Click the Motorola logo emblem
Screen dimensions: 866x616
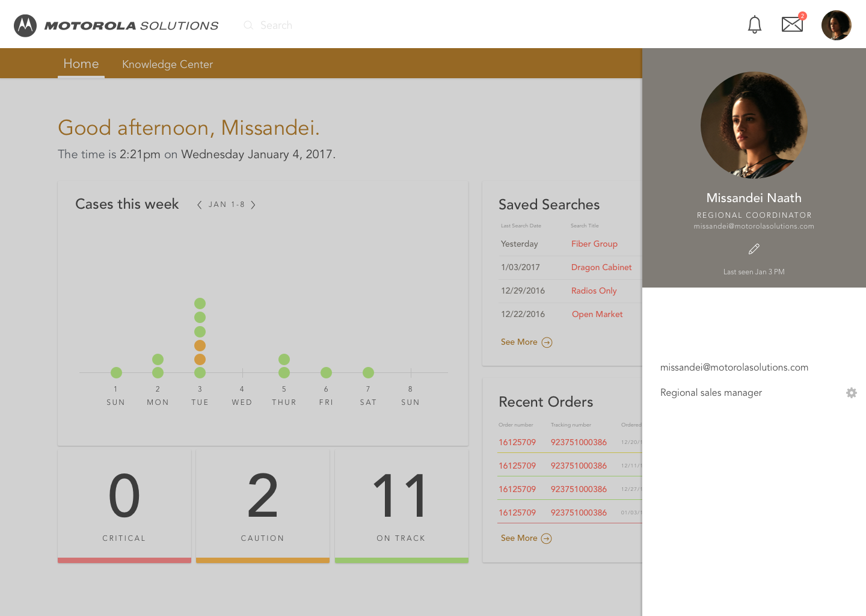[x=25, y=25]
